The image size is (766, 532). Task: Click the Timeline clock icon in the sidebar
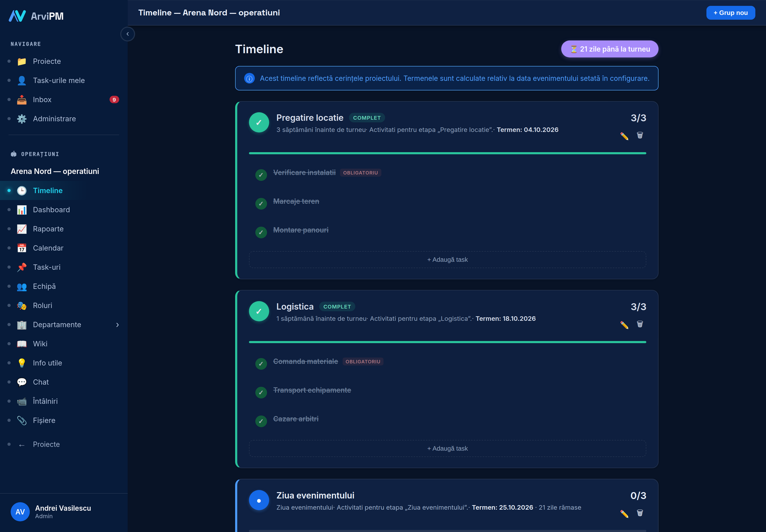[22, 191]
